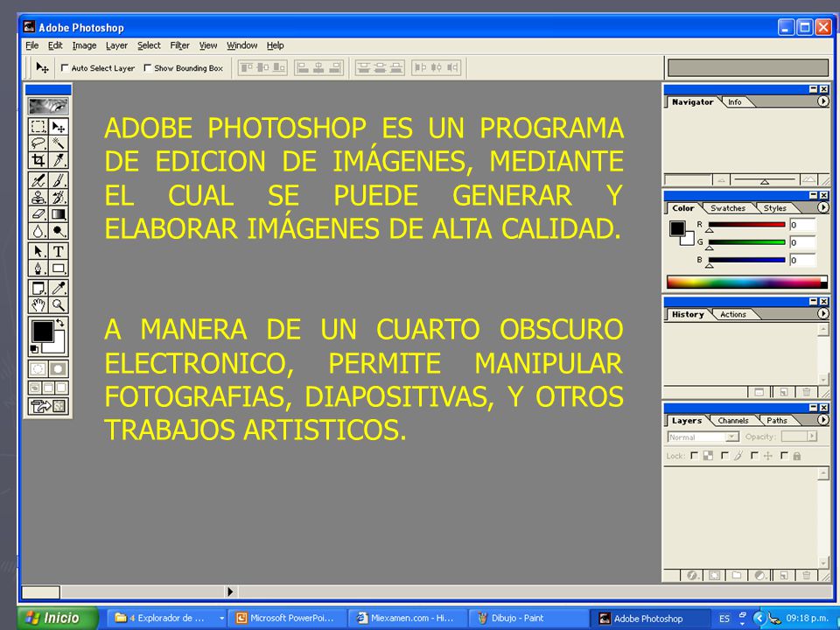Open the Image menu
Screen dimensions: 840x630
point(84,45)
